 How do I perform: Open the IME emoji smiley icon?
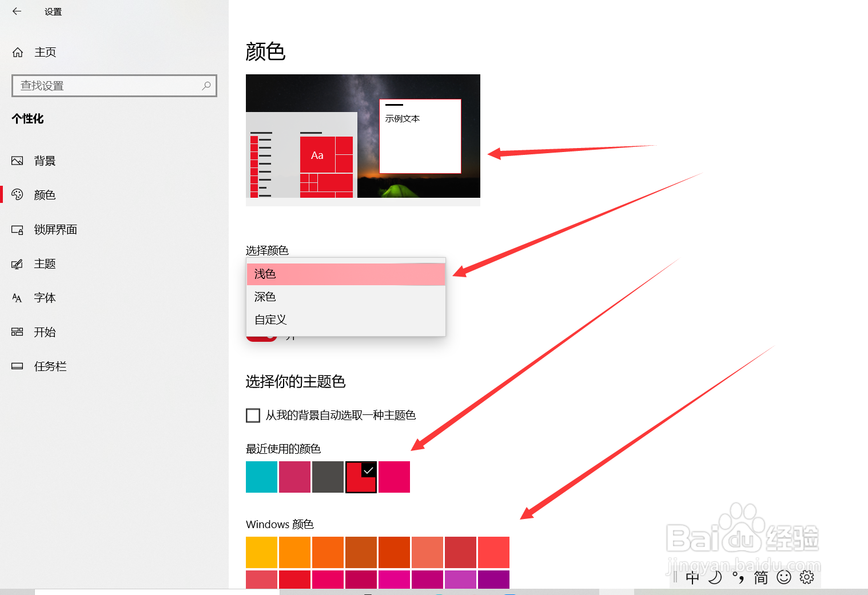pyautogui.click(x=784, y=577)
